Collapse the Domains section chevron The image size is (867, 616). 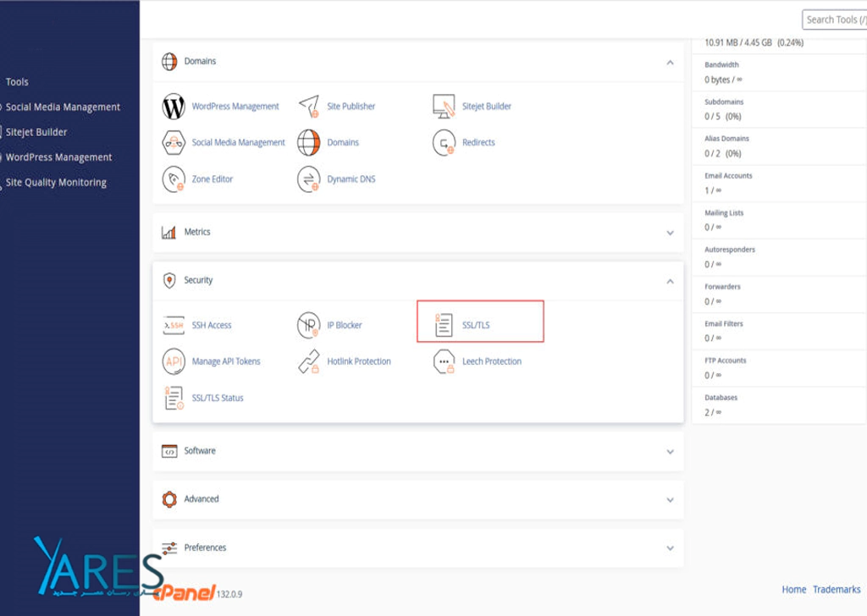(x=671, y=63)
